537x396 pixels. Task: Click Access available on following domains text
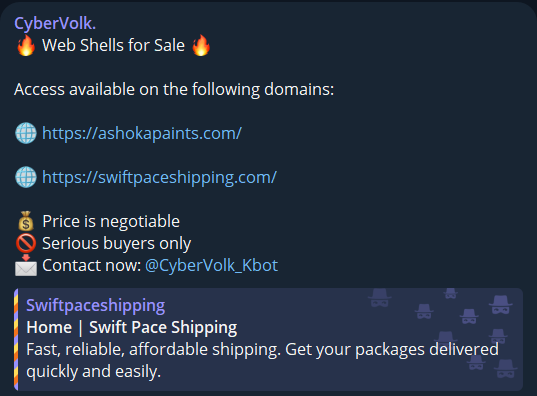pos(174,90)
